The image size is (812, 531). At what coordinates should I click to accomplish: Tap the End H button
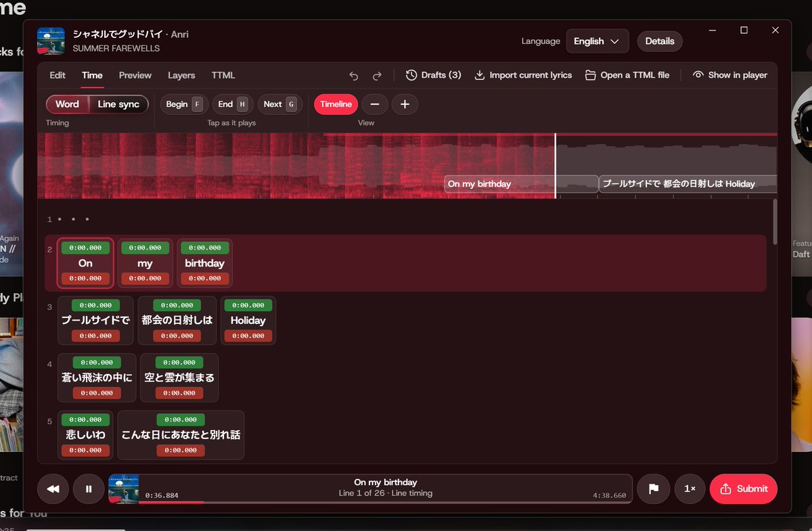click(233, 104)
